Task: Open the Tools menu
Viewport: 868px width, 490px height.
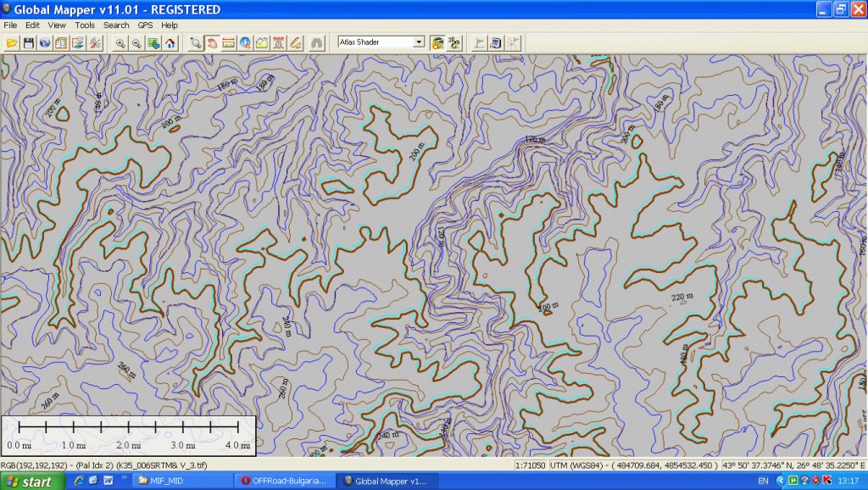Action: (x=85, y=25)
